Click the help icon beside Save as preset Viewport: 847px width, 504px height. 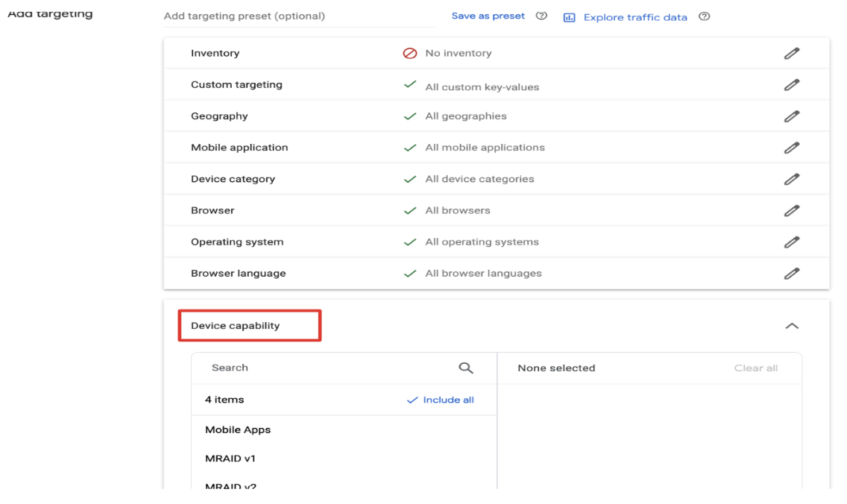pos(541,16)
